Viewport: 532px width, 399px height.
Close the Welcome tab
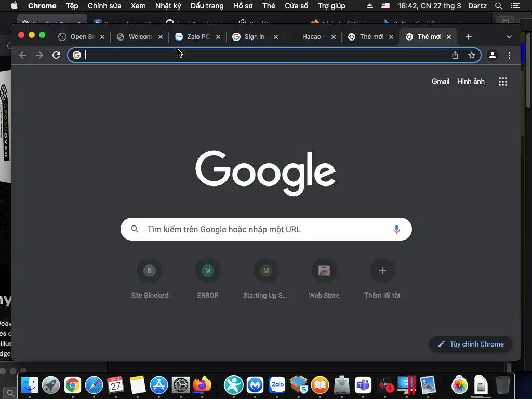pyautogui.click(x=161, y=37)
